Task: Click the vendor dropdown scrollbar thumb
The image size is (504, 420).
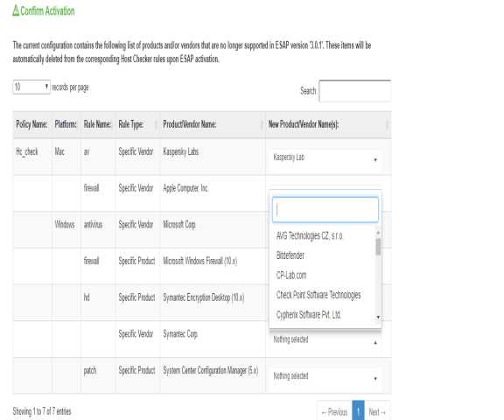Action: (x=378, y=247)
